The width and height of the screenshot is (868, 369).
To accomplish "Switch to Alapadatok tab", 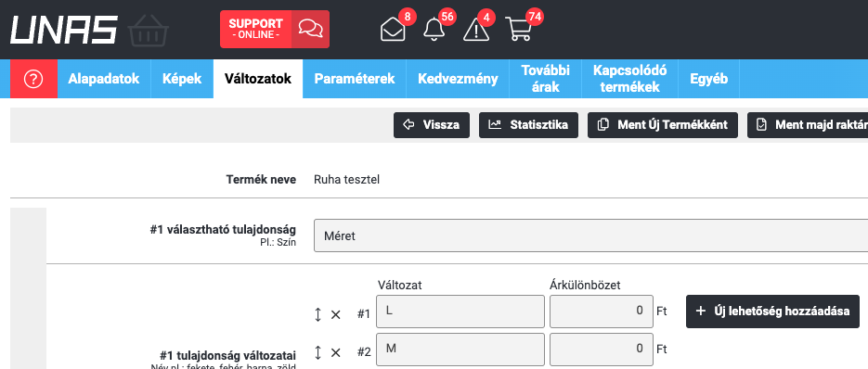I will (104, 79).
